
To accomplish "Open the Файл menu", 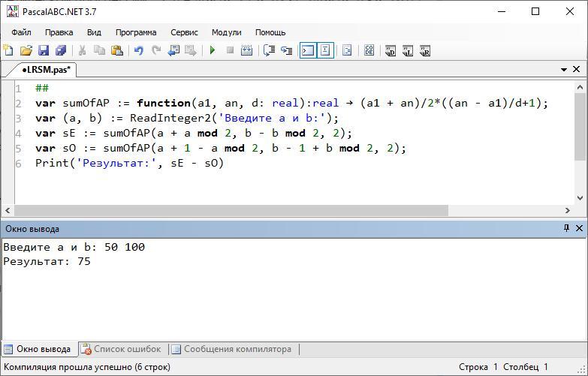I will [x=21, y=32].
